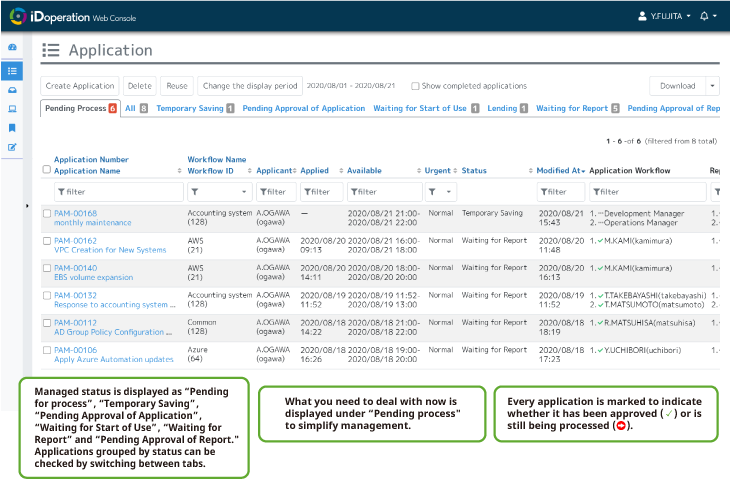Click the monitor icon in left sidebar

(x=12, y=108)
